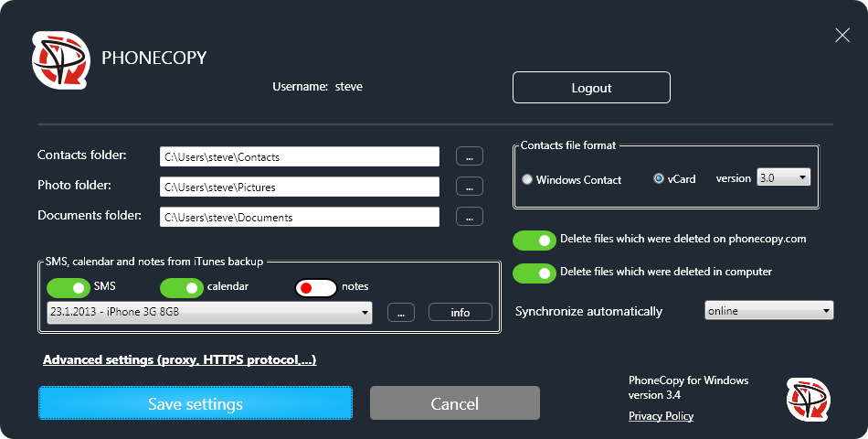Browse for the Contacts folder
Image resolution: width=868 pixels, height=439 pixels.
pyautogui.click(x=470, y=156)
